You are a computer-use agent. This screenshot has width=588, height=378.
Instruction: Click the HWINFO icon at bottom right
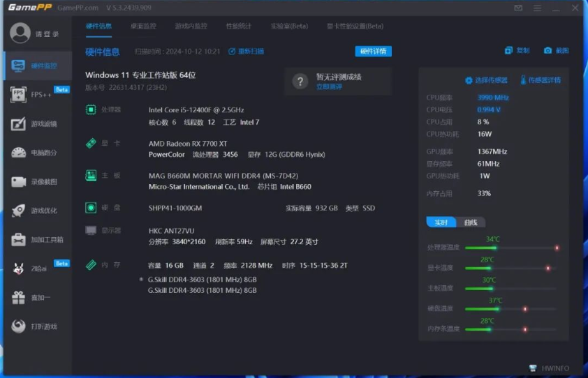[533, 368]
